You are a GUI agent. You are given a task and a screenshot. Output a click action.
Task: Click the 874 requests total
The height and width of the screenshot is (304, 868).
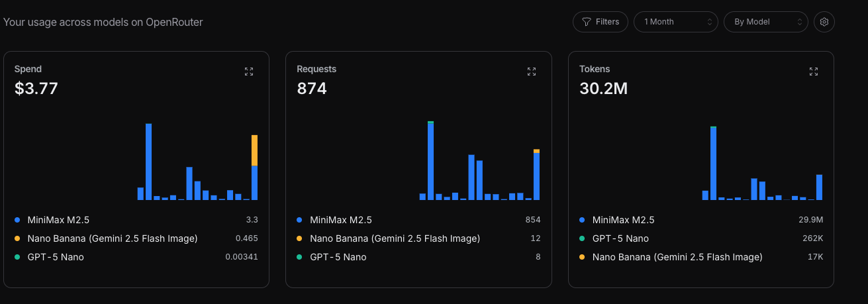tap(312, 88)
